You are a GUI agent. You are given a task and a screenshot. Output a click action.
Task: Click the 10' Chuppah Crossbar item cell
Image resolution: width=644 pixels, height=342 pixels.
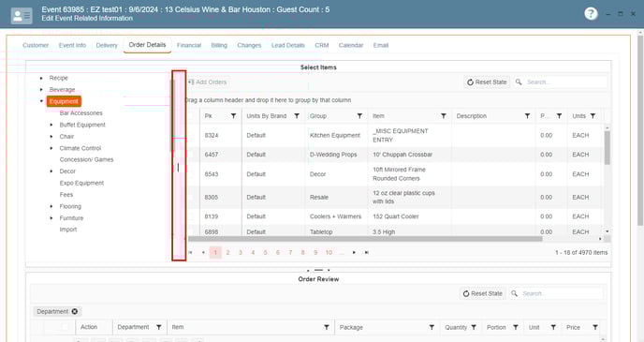tap(409, 155)
